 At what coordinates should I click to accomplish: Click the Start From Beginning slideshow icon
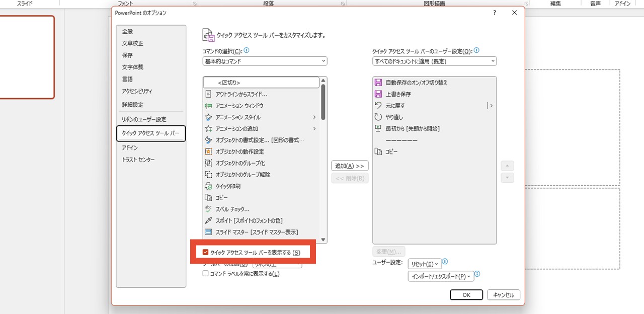(x=378, y=129)
